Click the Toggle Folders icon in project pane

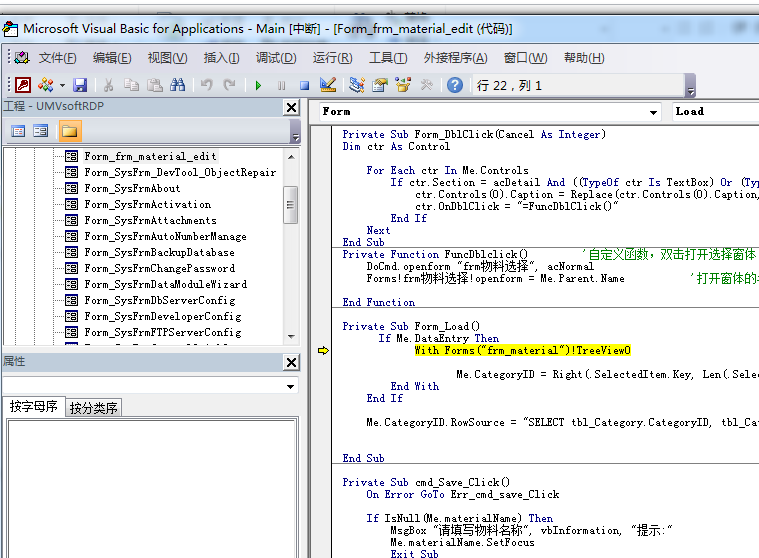tap(70, 131)
